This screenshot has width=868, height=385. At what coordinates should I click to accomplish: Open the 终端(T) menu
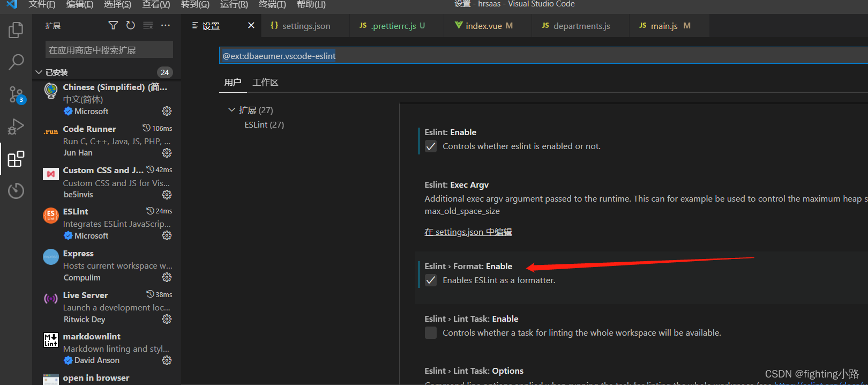272,4
